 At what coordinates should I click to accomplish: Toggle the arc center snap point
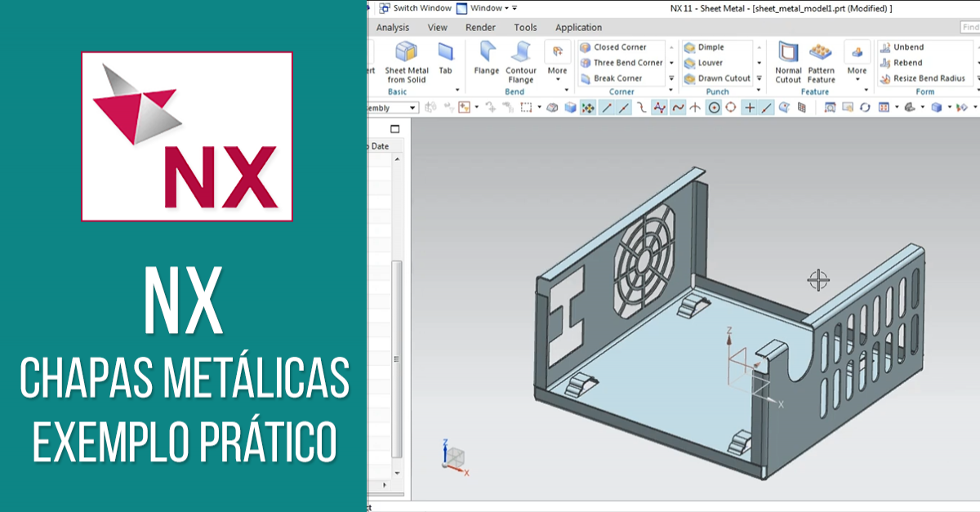coord(714,107)
